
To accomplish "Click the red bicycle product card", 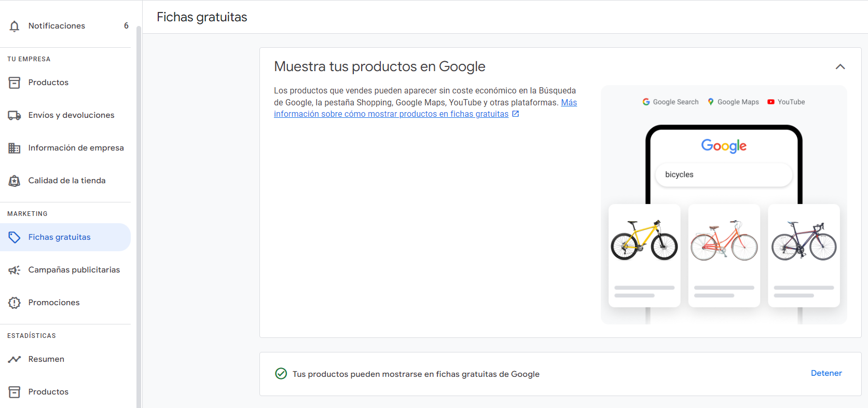I will [x=724, y=255].
